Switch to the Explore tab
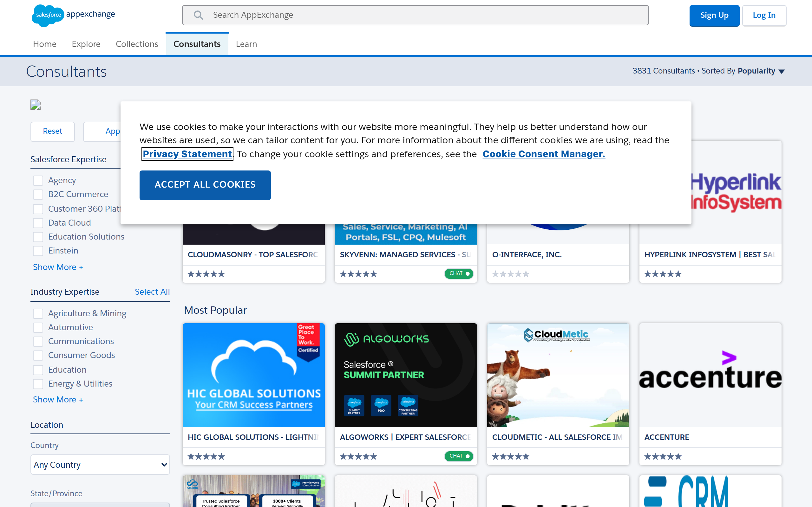Image resolution: width=812 pixels, height=507 pixels. click(86, 44)
